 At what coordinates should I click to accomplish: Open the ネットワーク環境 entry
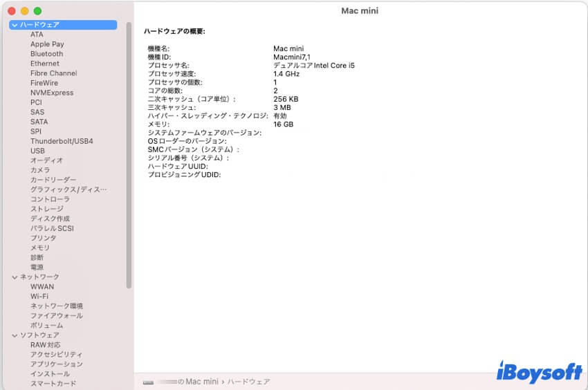57,306
